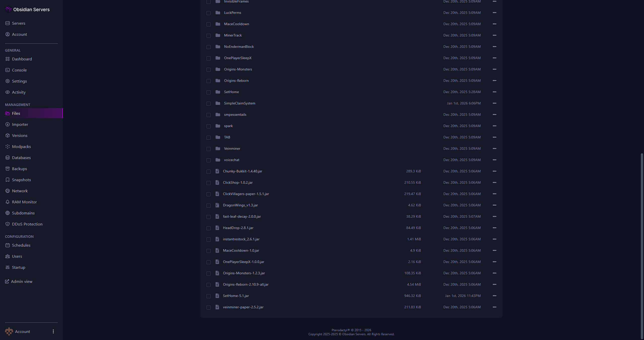The height and width of the screenshot is (340, 644).
Task: Open the account options menu at bottom
Action: click(x=53, y=331)
